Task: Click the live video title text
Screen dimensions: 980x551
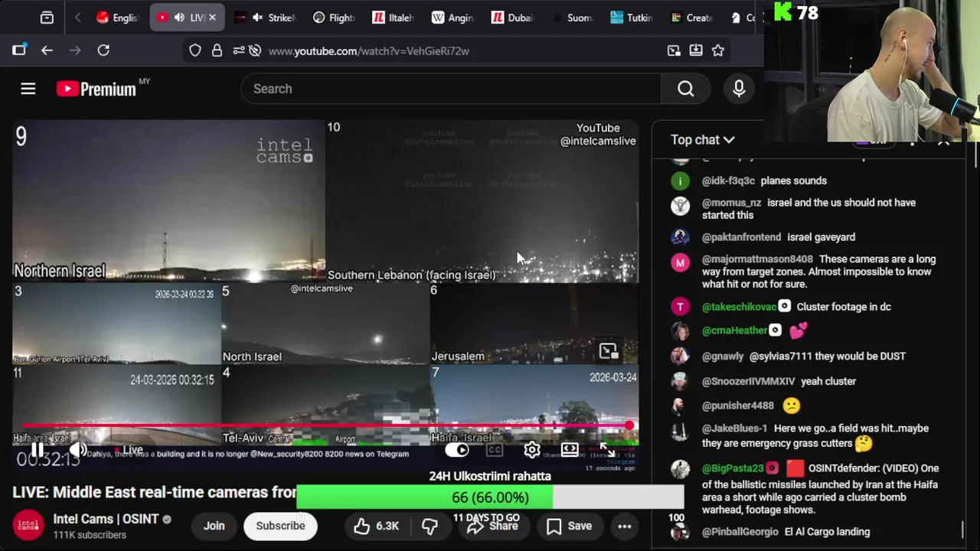Action: pyautogui.click(x=155, y=492)
